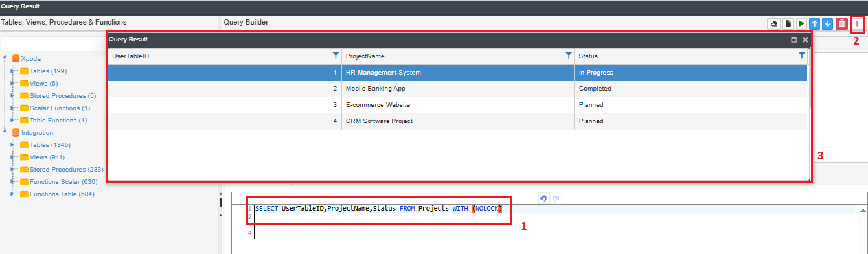Click the Tables, Views, Procedures & Functions header
The image size is (868, 254).
coord(64,23)
